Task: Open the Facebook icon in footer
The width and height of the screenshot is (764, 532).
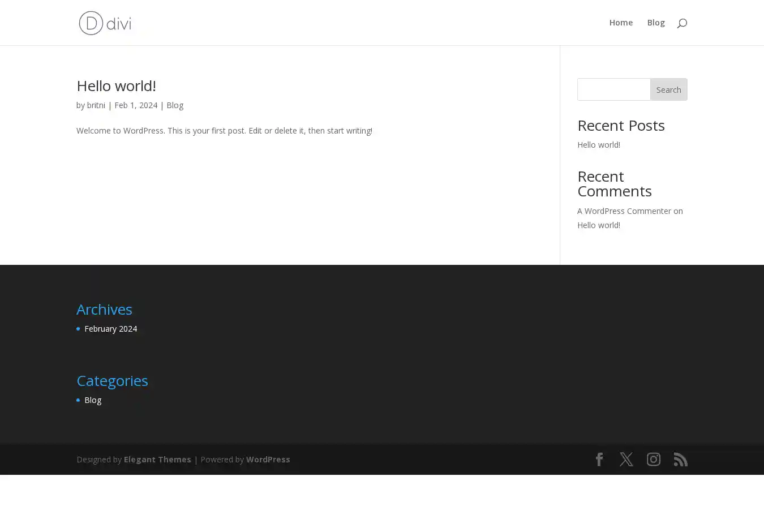Action: (x=599, y=459)
